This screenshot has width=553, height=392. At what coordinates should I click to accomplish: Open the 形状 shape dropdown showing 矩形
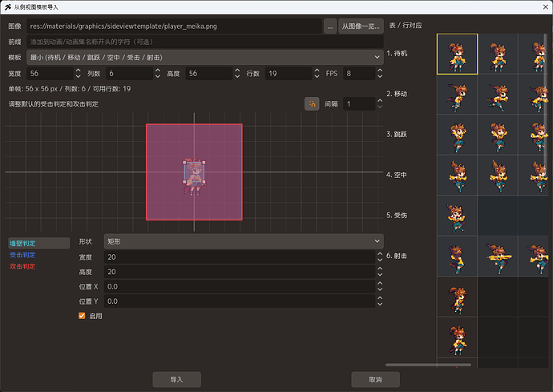click(244, 241)
